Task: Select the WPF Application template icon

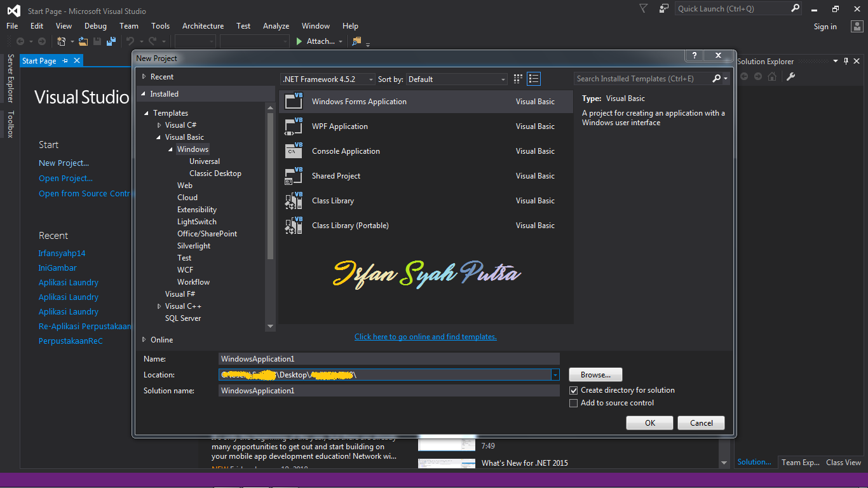Action: click(x=294, y=126)
